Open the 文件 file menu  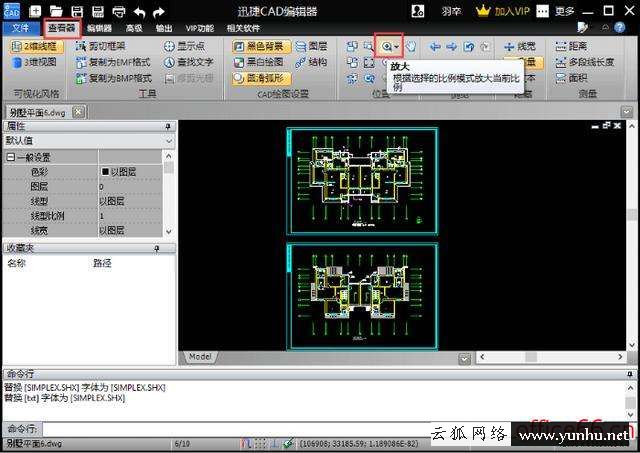(21, 28)
